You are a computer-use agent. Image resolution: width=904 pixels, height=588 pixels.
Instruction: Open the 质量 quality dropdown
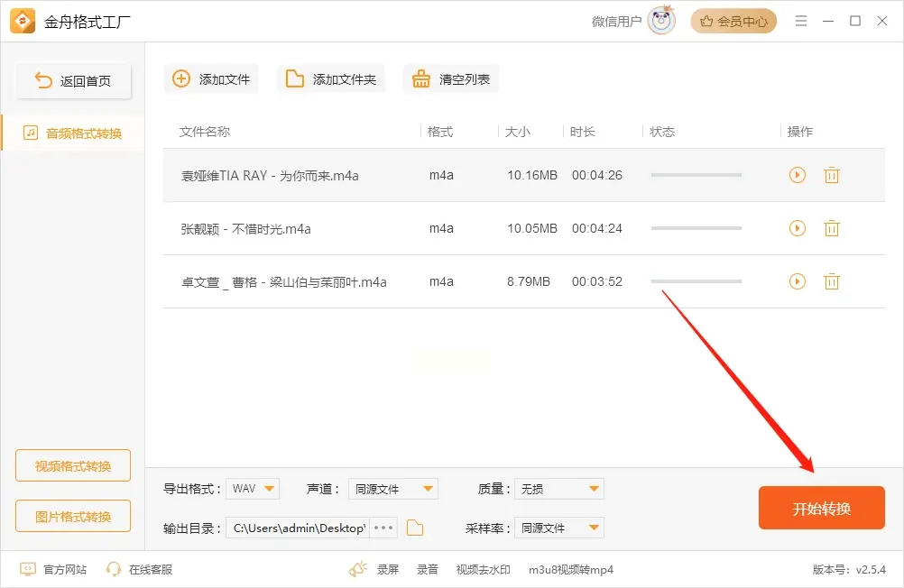[x=558, y=489]
